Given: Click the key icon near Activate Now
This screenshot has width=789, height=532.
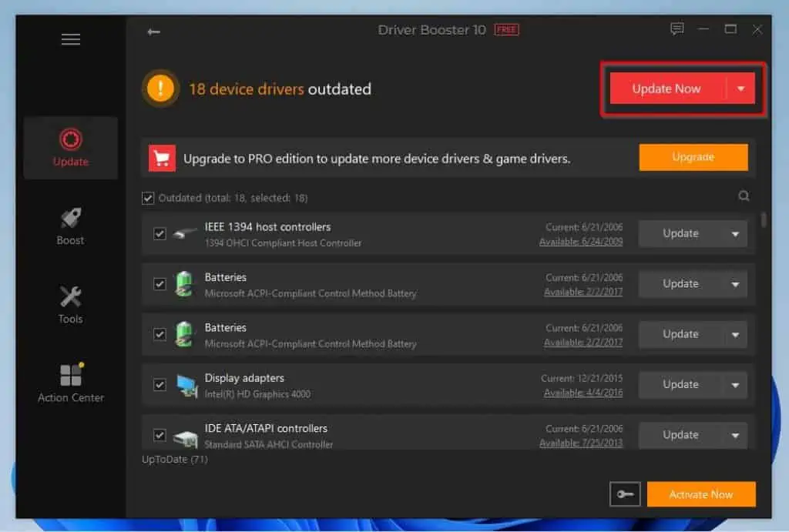Looking at the screenshot, I should click(x=625, y=494).
